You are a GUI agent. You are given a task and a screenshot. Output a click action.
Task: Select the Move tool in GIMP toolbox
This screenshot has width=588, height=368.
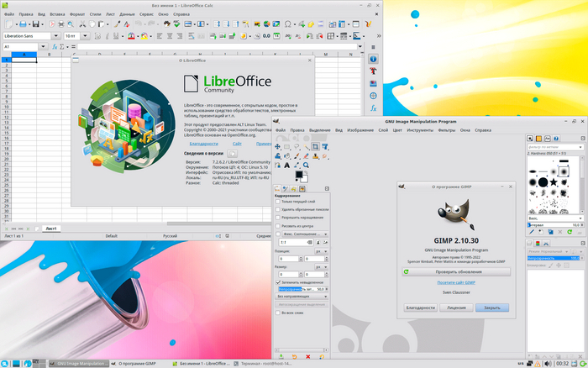(x=277, y=146)
